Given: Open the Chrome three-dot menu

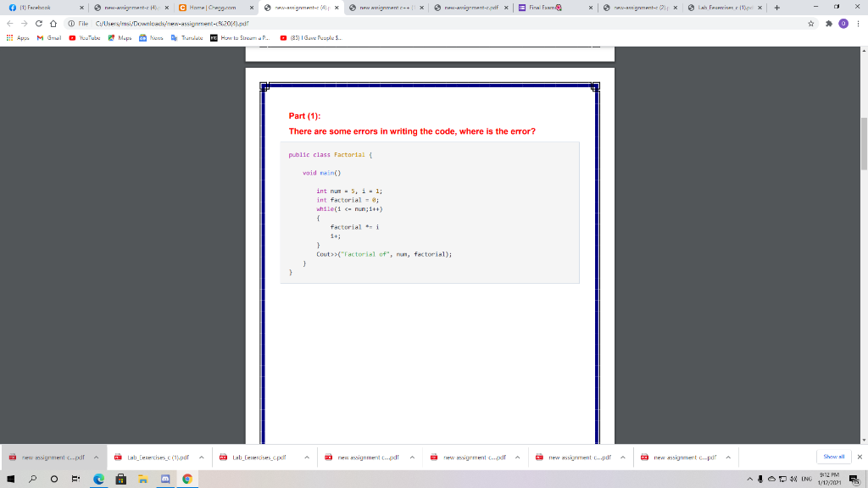Looking at the screenshot, I should (858, 23).
